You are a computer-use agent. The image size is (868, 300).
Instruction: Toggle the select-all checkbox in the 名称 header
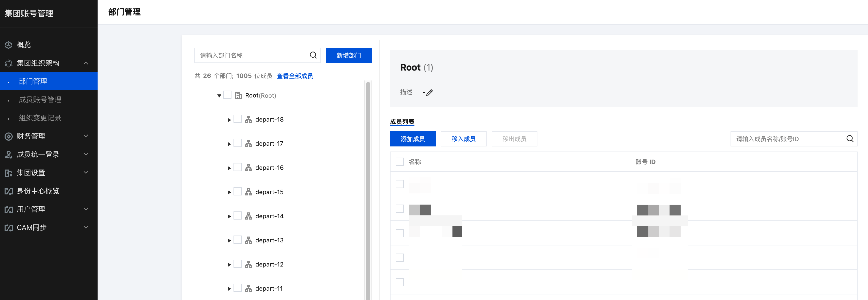point(399,162)
